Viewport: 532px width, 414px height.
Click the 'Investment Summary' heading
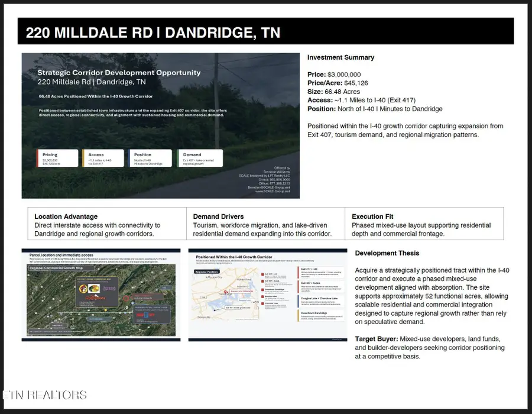[340, 57]
